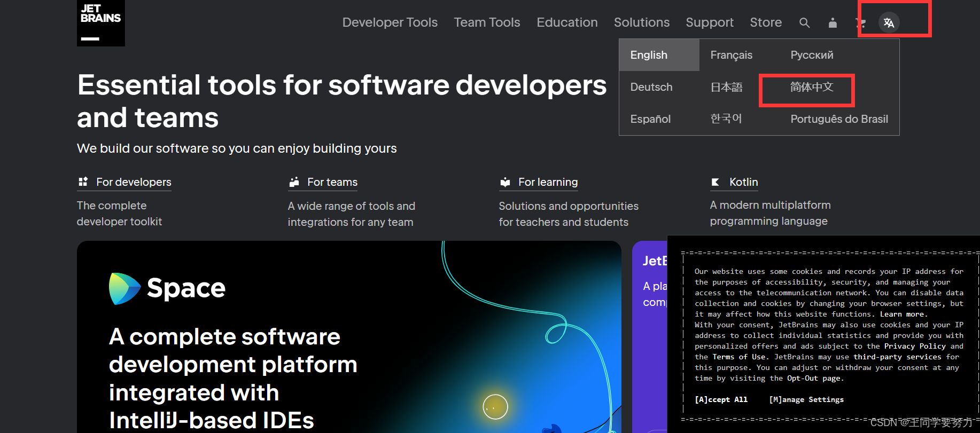980x433 pixels.
Task: Click Accept All in cookie notice
Action: coord(721,399)
